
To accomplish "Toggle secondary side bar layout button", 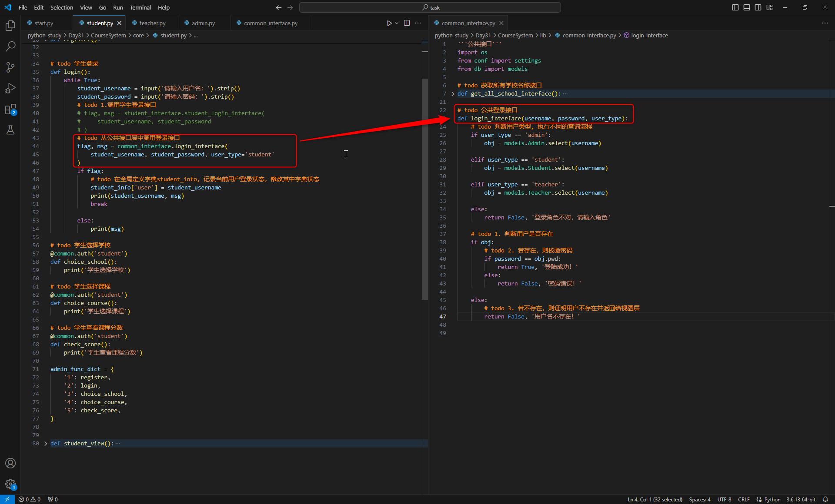I will (x=758, y=7).
